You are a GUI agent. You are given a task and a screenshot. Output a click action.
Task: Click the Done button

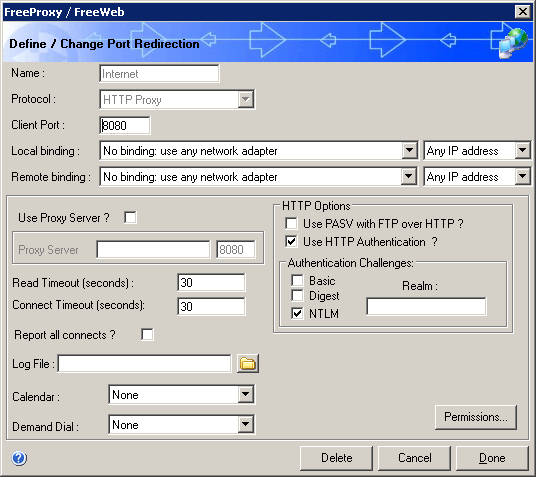click(x=492, y=458)
